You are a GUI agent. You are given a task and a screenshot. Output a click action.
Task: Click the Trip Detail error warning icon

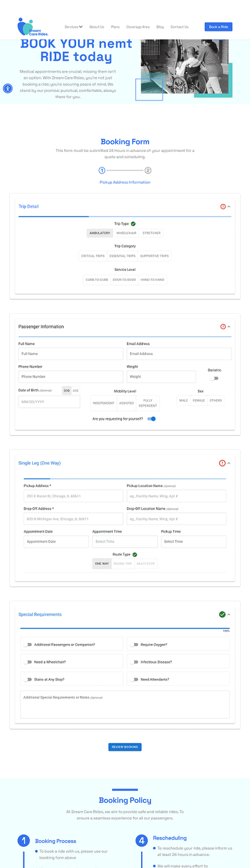pyautogui.click(x=223, y=206)
